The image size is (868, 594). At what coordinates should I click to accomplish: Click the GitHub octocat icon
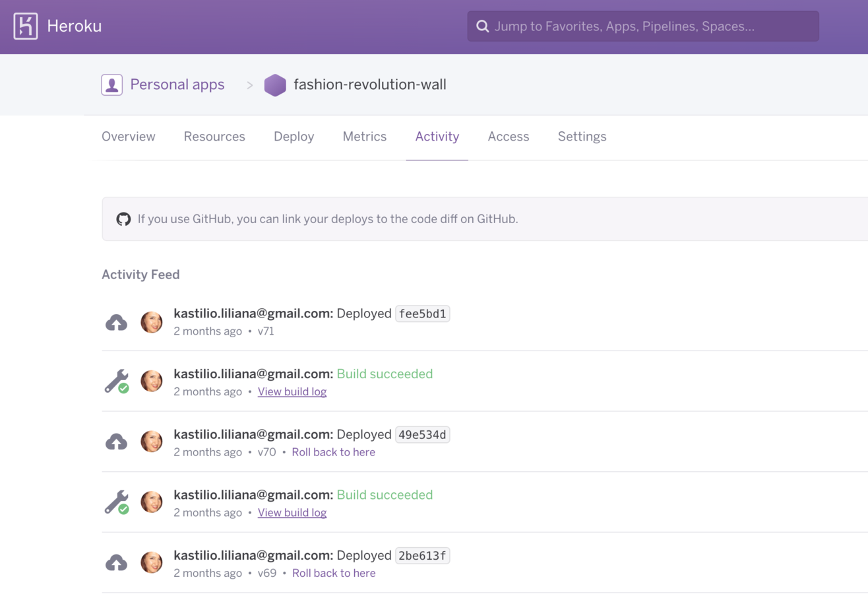(123, 219)
